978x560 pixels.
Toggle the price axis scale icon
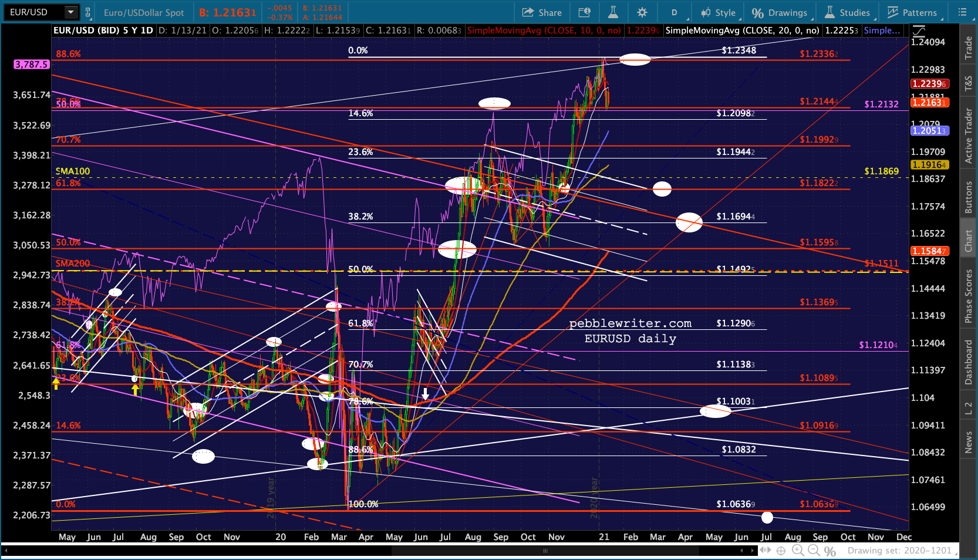[x=919, y=31]
